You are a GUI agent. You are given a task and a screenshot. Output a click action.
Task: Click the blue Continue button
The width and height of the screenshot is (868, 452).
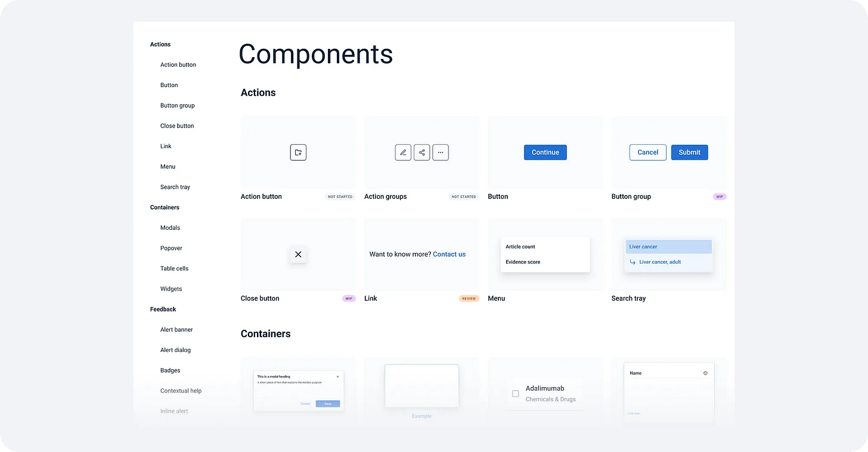(x=545, y=152)
